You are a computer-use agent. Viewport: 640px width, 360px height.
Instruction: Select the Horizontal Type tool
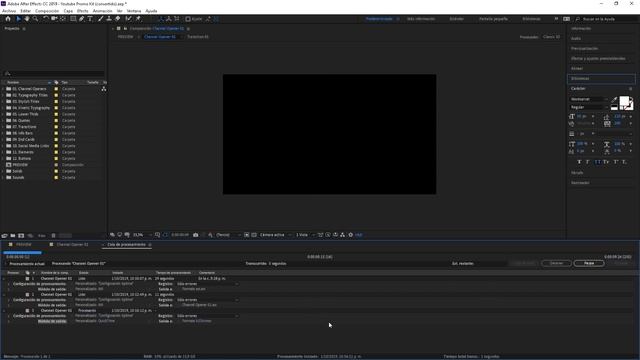[x=90, y=19]
